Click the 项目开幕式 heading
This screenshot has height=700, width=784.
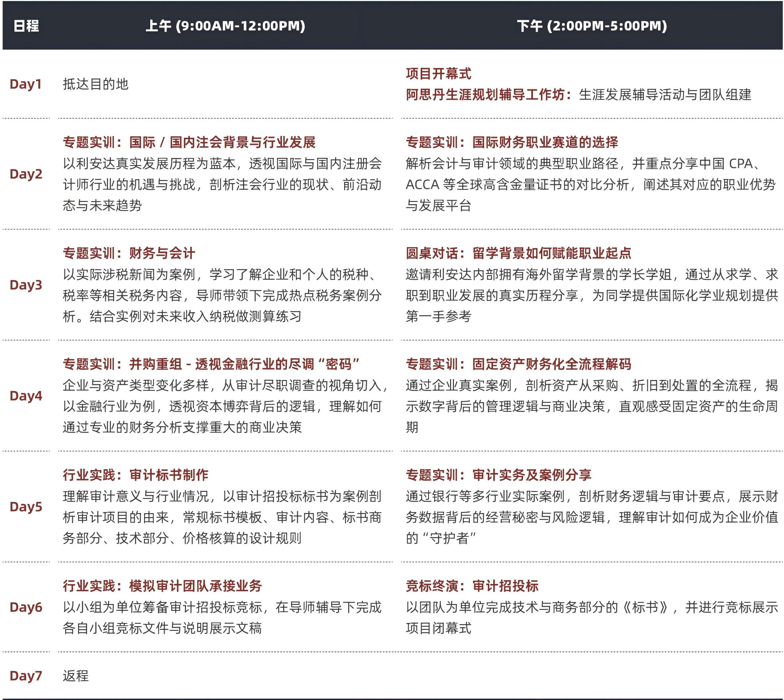coord(438,73)
